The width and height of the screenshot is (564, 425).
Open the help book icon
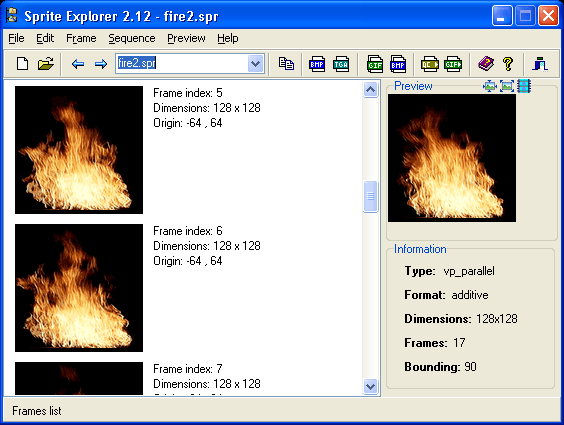tap(486, 64)
